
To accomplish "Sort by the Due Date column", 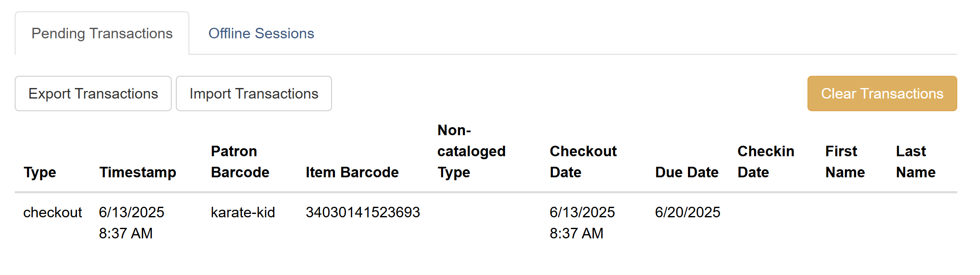I will pyautogui.click(x=687, y=172).
